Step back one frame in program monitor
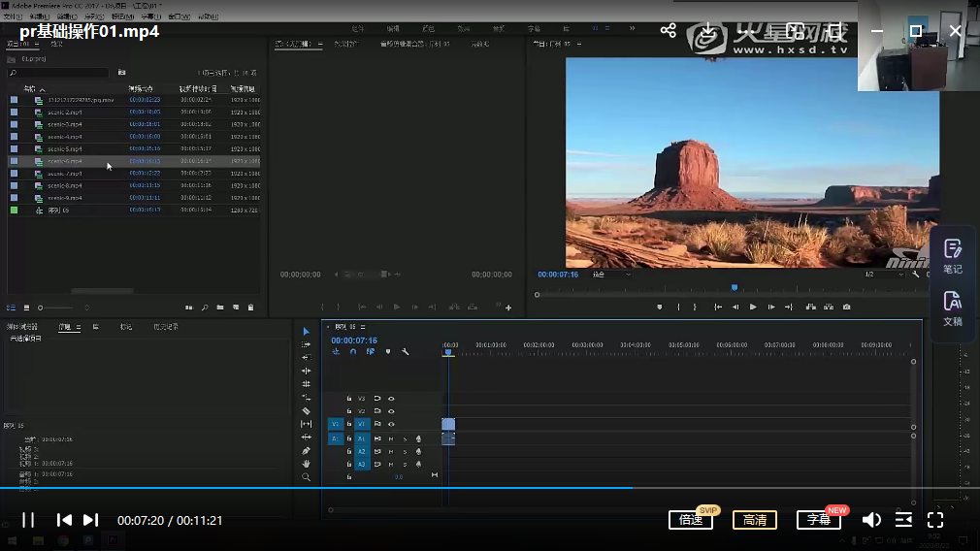The width and height of the screenshot is (980, 551). pyautogui.click(x=735, y=307)
